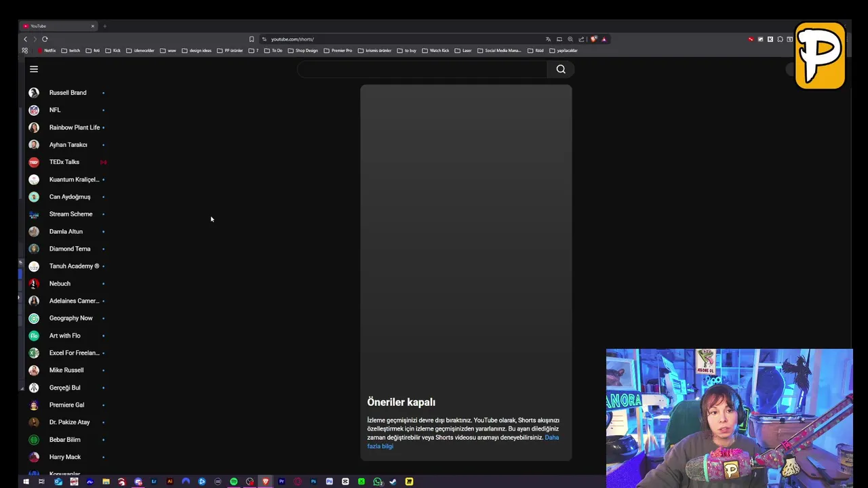868x488 pixels.
Task: Click the share icon in the address bar
Action: pyautogui.click(x=581, y=39)
